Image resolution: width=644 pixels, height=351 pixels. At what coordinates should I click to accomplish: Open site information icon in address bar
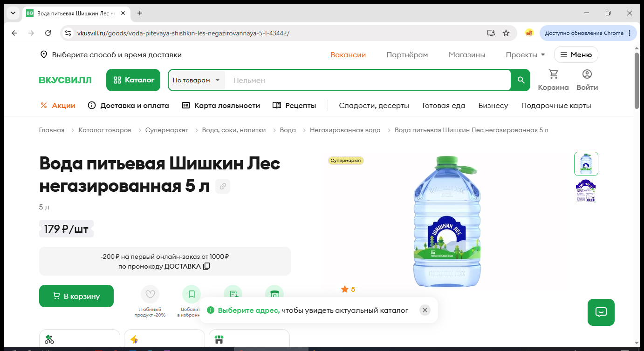[68, 33]
